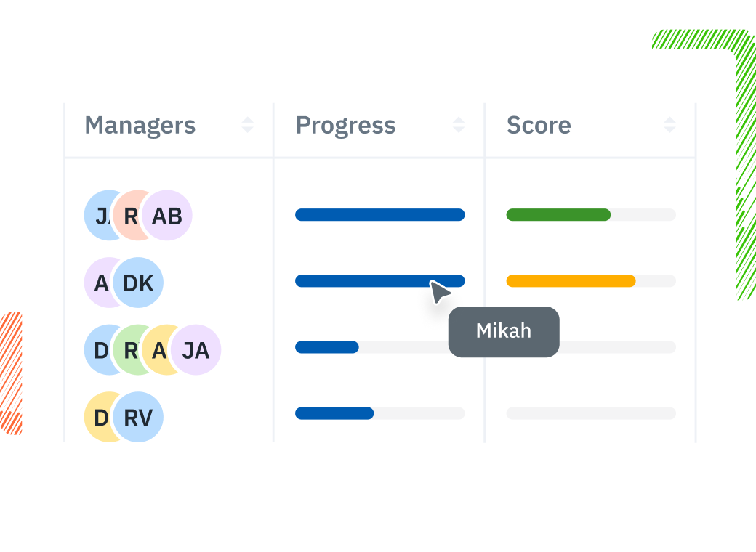Click the Progress column header

pos(346,125)
